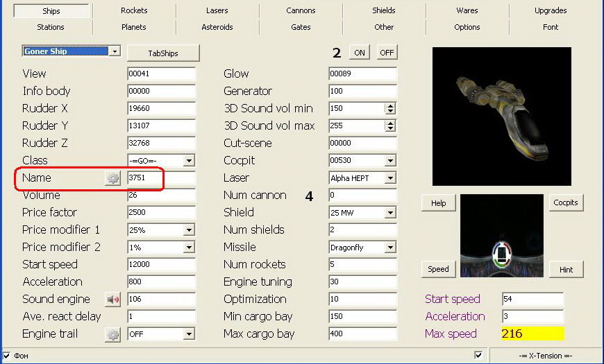Click the gear icon beside Engine trail
Image resolution: width=604 pixels, height=364 pixels.
tap(112, 334)
